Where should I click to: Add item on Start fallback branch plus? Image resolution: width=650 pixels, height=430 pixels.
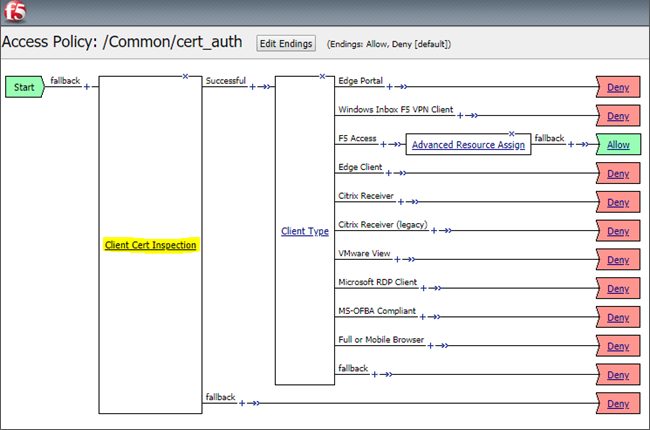click(x=87, y=87)
